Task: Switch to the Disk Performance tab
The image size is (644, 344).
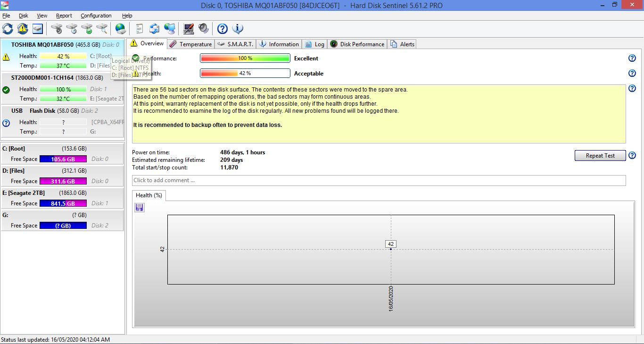Action: (357, 44)
